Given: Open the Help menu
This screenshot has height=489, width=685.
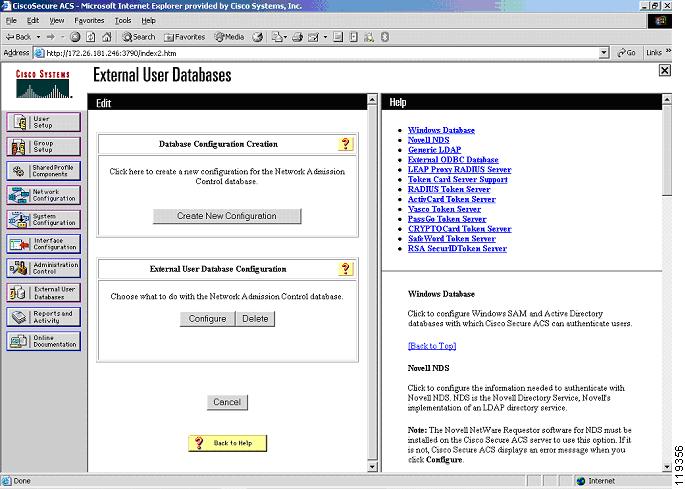Looking at the screenshot, I should (148, 21).
